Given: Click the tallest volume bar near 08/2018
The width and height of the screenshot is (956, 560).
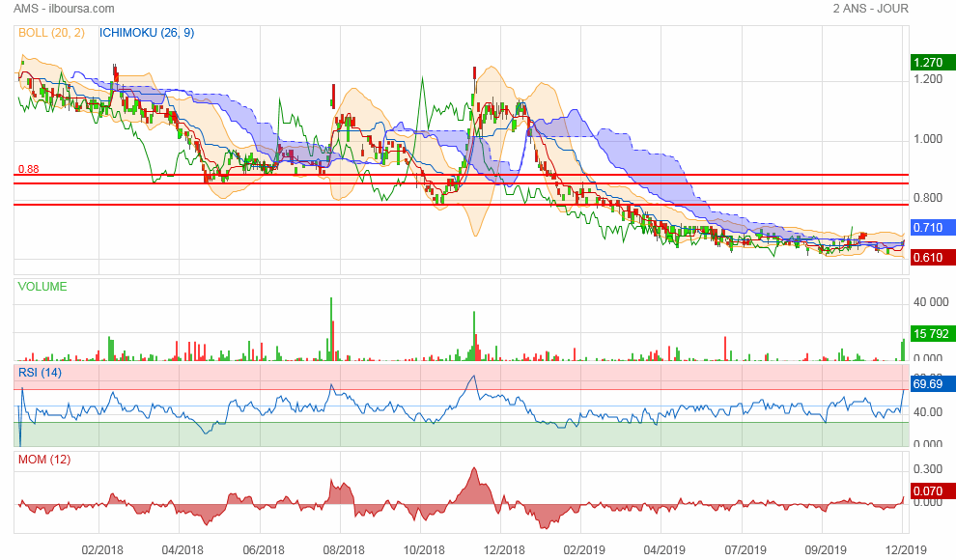Looking at the screenshot, I should coord(331,329).
